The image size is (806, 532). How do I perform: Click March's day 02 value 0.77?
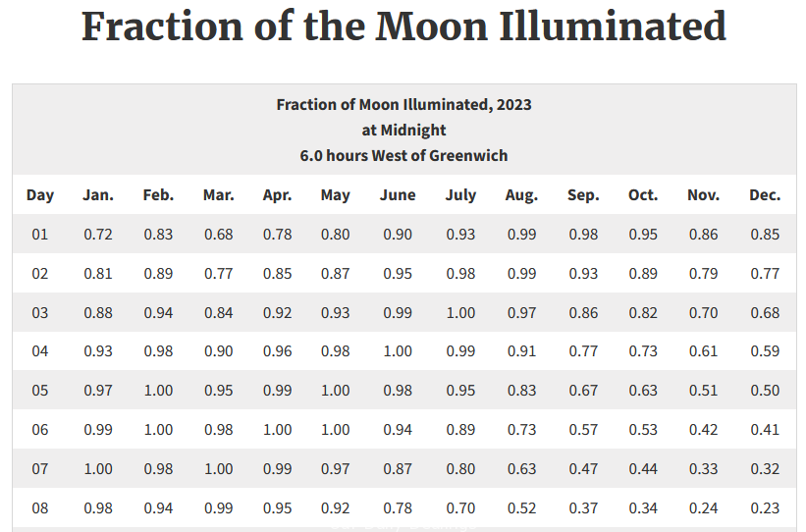[x=218, y=274]
